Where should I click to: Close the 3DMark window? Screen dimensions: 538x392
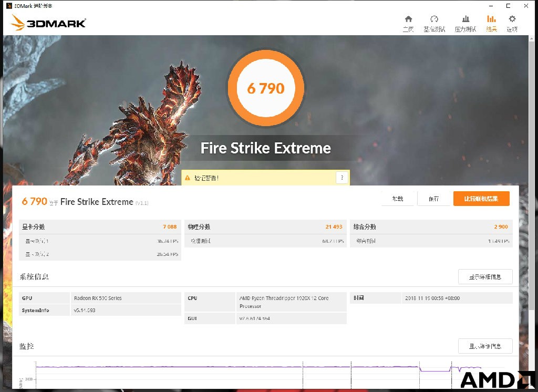pos(525,6)
